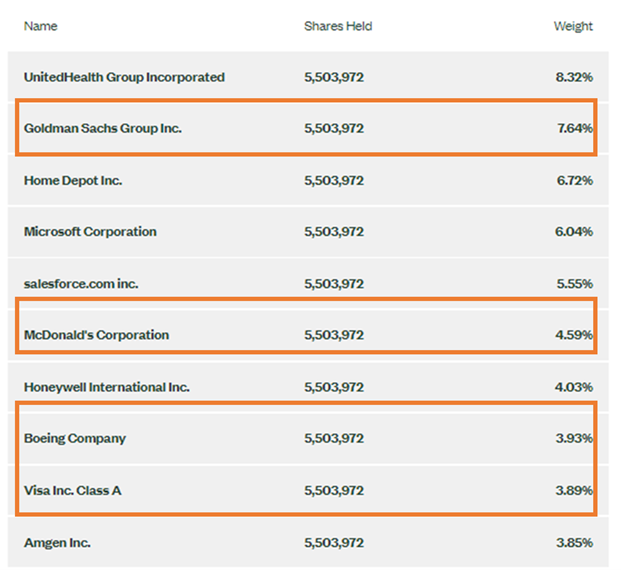Viewport: 621px width, 570px height.
Task: Click shares held value in salesforce.com row
Action: pyautogui.click(x=334, y=284)
